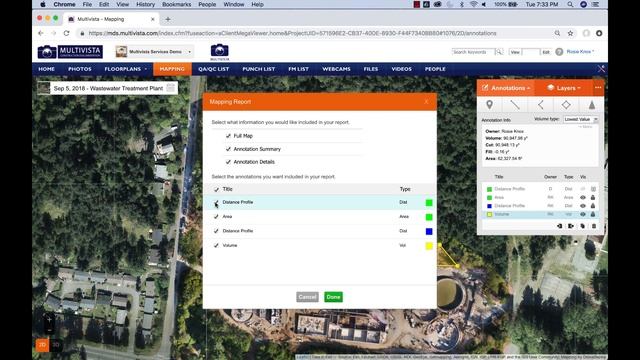Click the Done button
The width and height of the screenshot is (640, 360).
pyautogui.click(x=333, y=297)
